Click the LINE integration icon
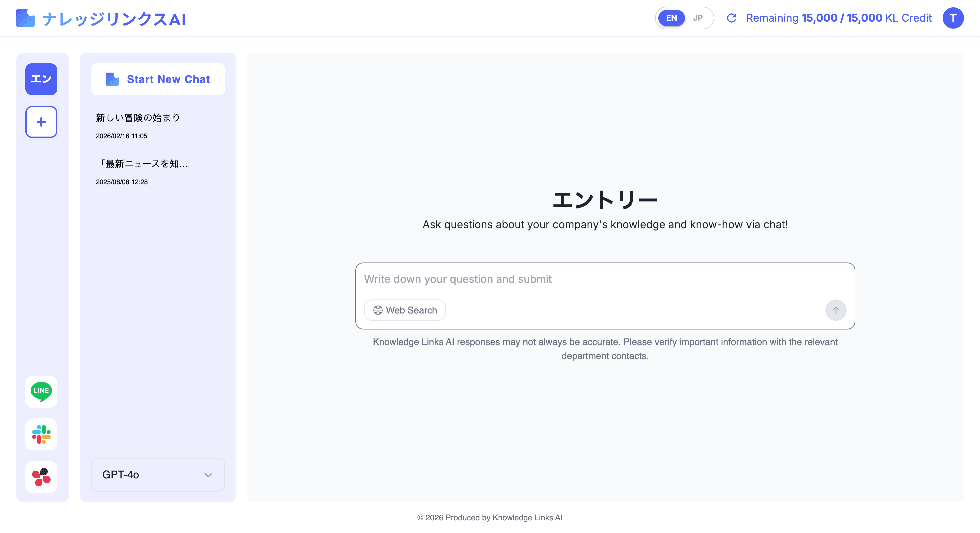 coord(41,391)
